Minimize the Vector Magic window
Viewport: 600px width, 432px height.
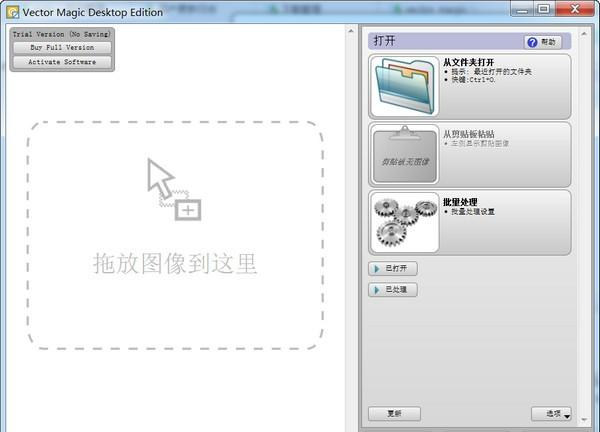[x=522, y=10]
